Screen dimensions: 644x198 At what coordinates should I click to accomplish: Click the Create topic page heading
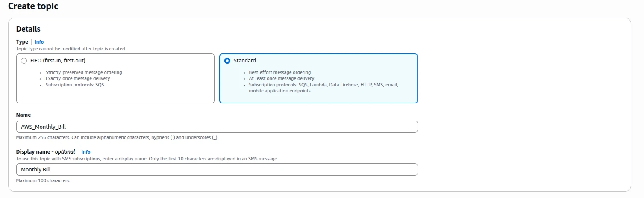click(x=33, y=6)
